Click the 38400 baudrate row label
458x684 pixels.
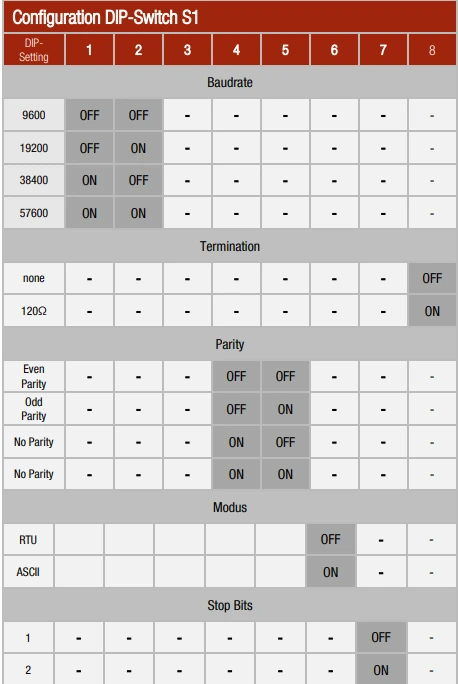[34, 180]
